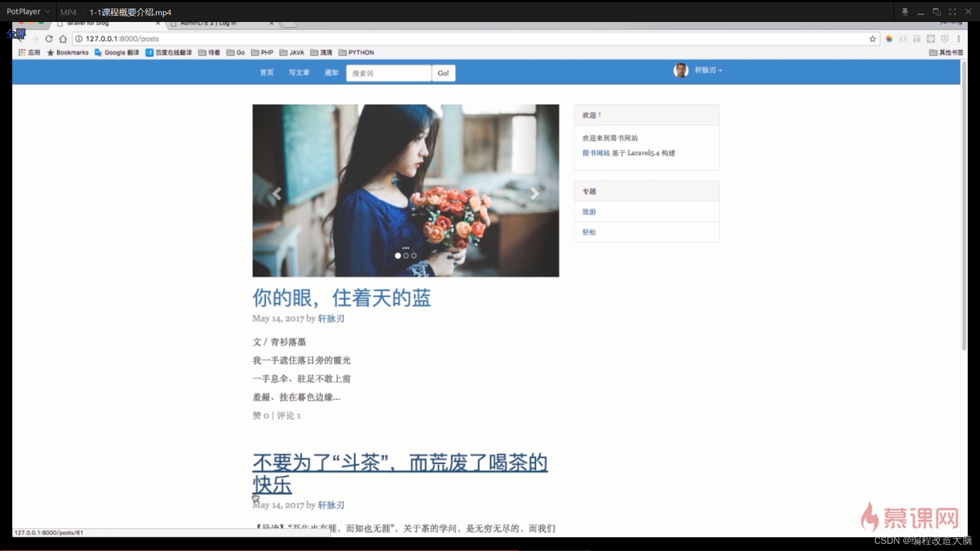The height and width of the screenshot is (551, 980).
Task: Open the 旅游 topic link
Action: click(589, 212)
